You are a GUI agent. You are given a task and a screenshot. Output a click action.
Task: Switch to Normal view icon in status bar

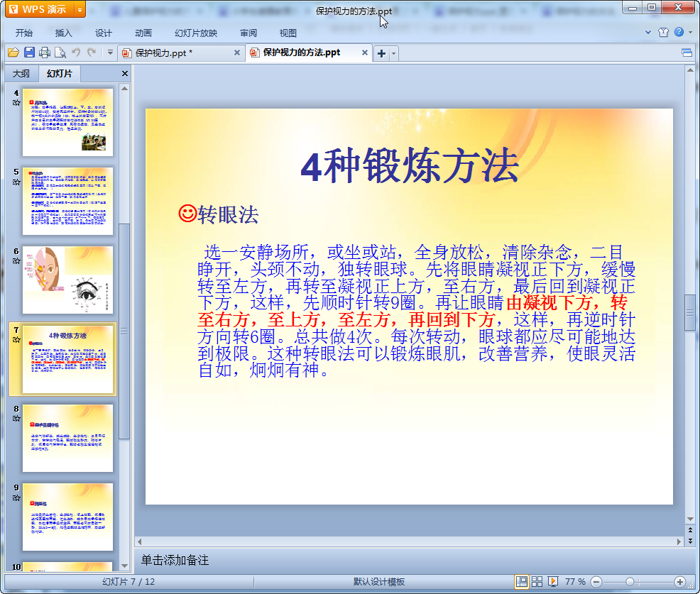(x=521, y=581)
